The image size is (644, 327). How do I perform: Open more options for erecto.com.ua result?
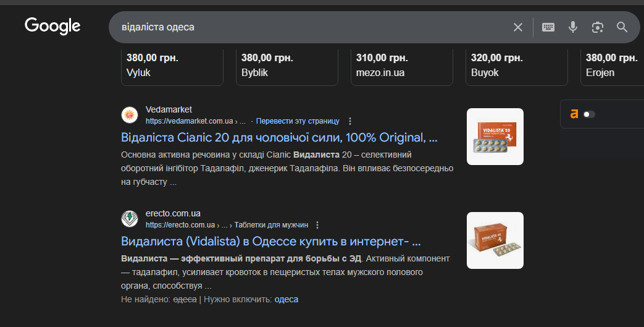(x=317, y=225)
